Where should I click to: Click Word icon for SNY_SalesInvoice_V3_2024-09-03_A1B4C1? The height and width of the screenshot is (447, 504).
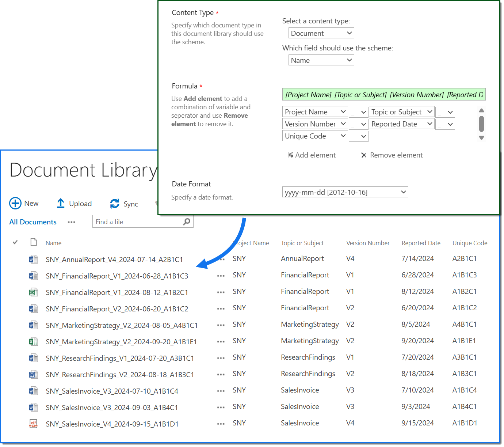34,407
